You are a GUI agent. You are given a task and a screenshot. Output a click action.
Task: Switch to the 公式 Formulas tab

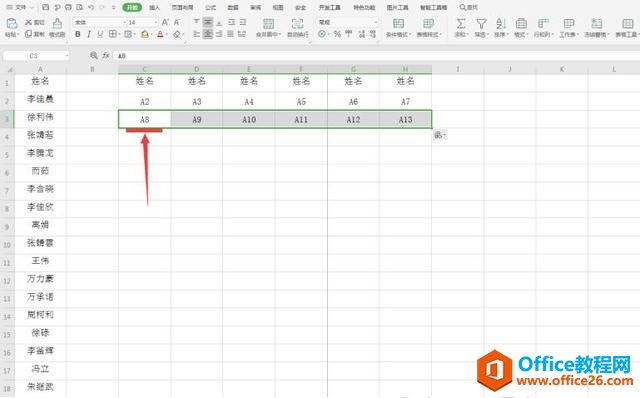click(210, 7)
